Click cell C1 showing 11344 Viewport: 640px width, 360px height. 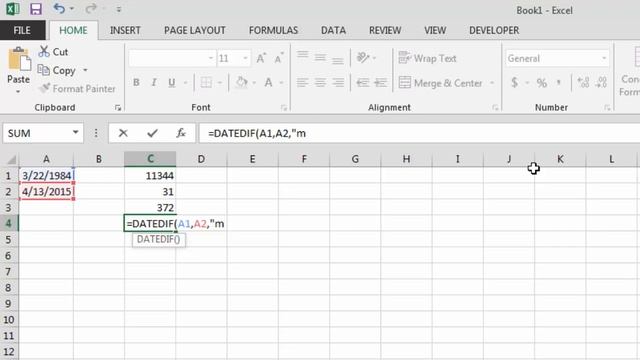(150, 176)
